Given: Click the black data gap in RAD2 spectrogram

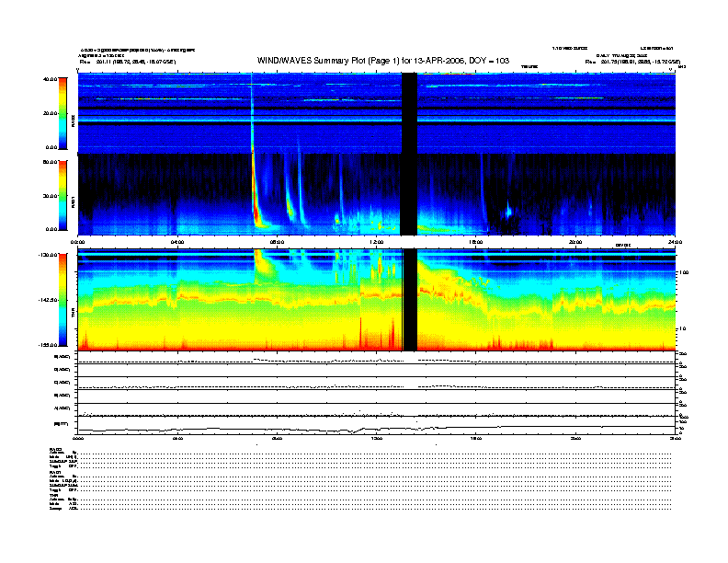Looking at the screenshot, I should click(x=409, y=113).
